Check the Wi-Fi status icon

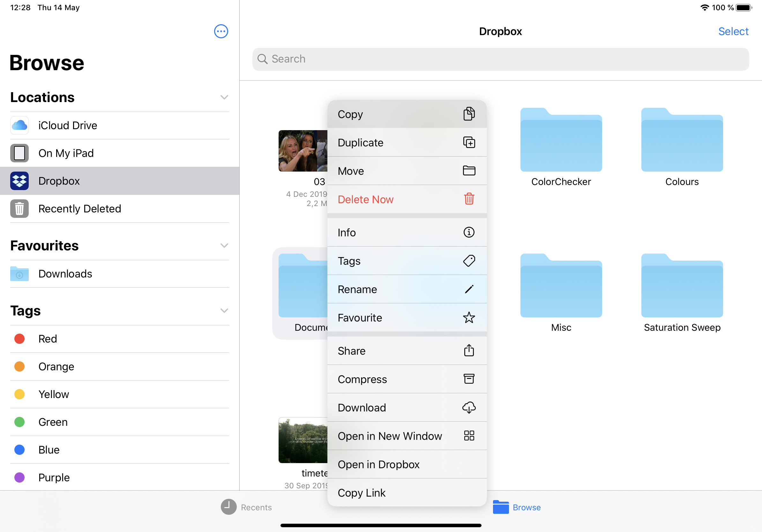tap(705, 7)
